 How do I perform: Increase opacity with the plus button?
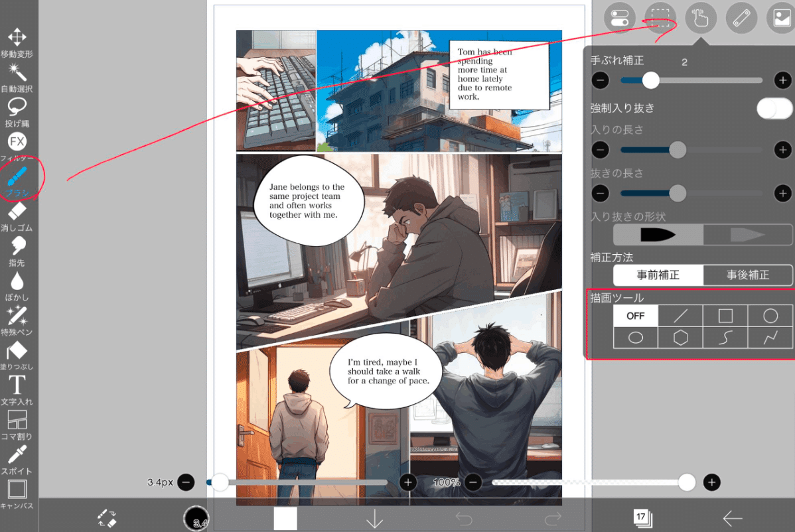[x=712, y=482]
